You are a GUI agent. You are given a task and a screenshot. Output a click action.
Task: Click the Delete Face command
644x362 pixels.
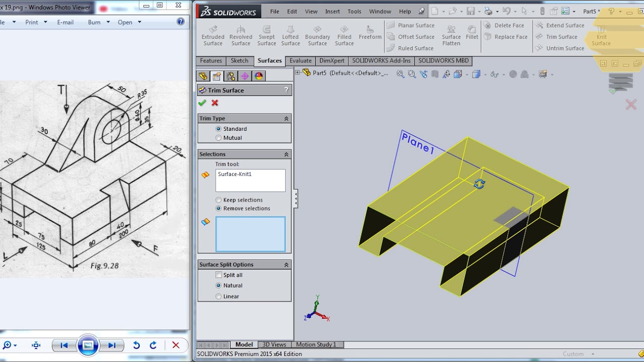[x=504, y=25]
